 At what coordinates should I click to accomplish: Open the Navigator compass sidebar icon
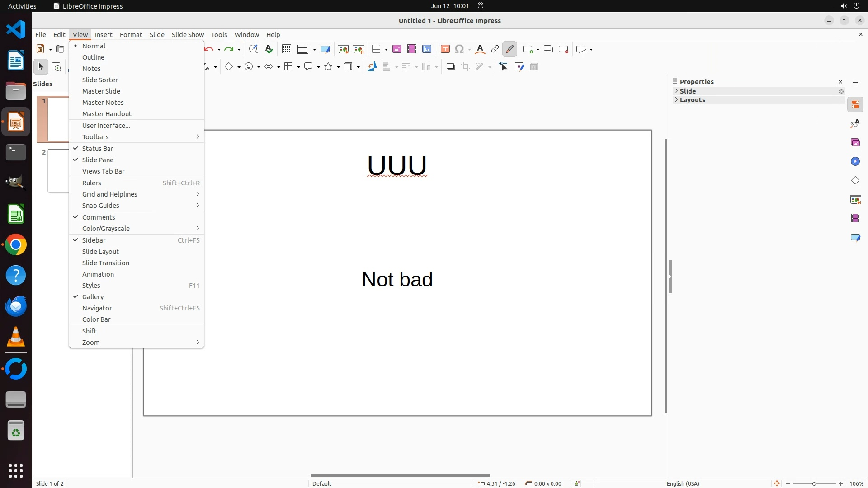point(855,162)
